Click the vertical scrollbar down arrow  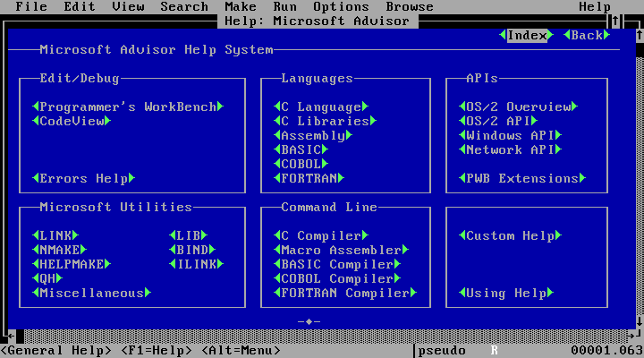(640, 322)
